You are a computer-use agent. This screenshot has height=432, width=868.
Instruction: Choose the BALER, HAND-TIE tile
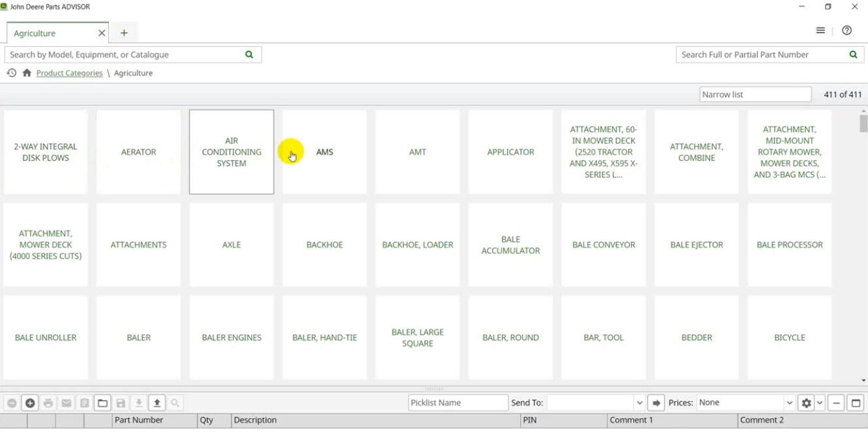tap(324, 337)
